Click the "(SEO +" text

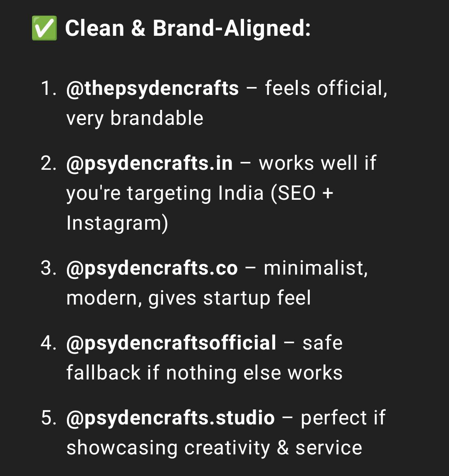[302, 193]
